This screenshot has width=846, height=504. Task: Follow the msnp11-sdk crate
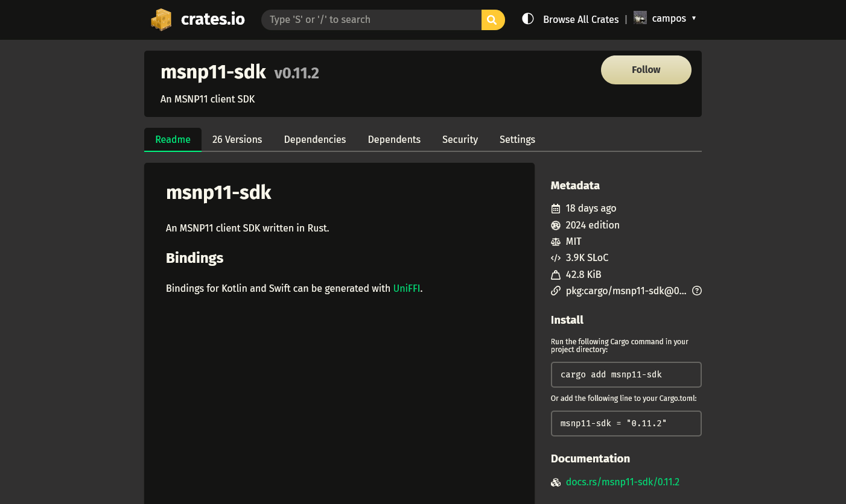coord(646,70)
